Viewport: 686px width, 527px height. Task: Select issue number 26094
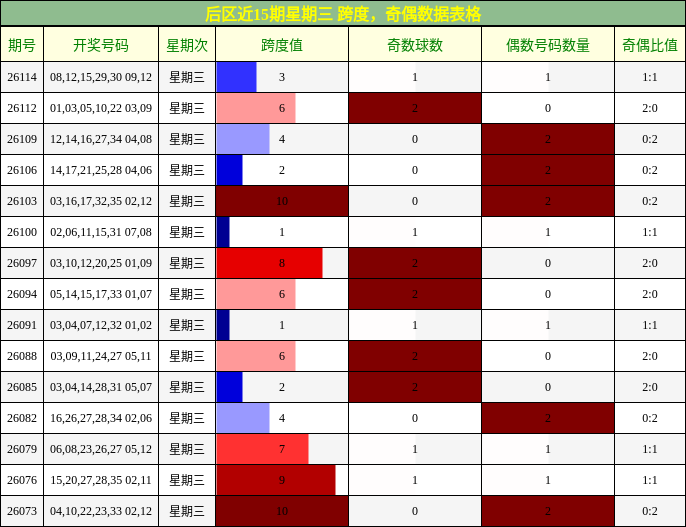point(22,294)
